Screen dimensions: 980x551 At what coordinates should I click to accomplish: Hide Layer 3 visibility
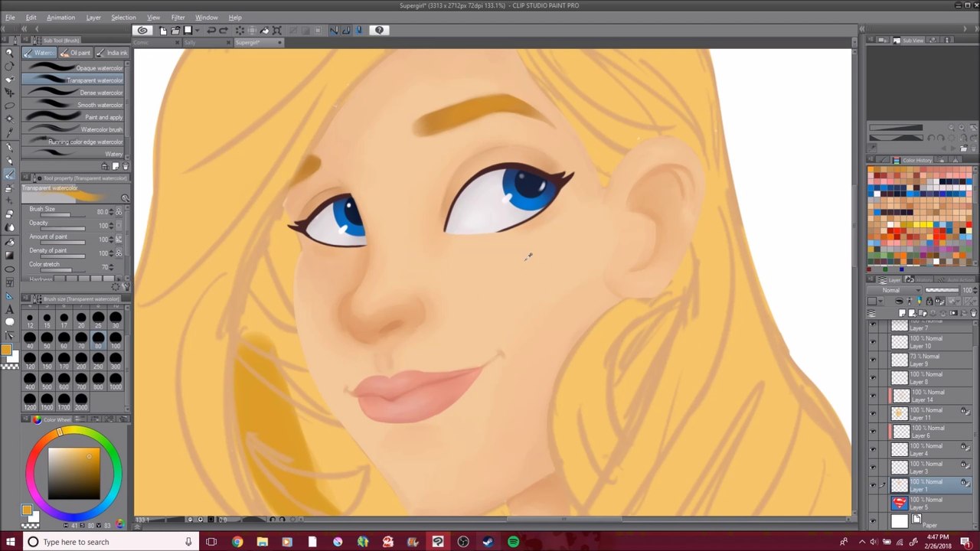873,467
